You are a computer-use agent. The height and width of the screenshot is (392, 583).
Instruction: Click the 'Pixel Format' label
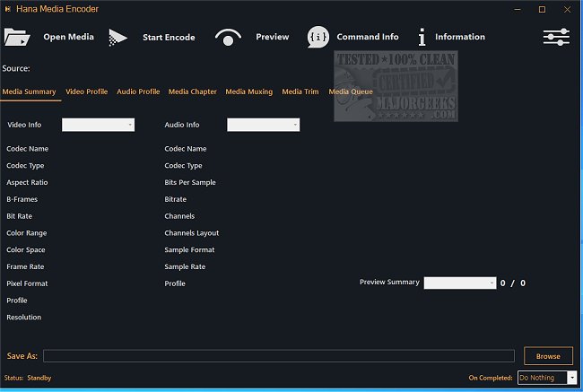click(27, 283)
